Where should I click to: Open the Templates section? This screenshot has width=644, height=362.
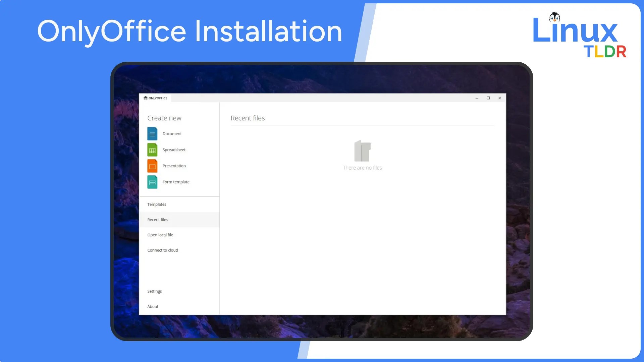point(157,204)
